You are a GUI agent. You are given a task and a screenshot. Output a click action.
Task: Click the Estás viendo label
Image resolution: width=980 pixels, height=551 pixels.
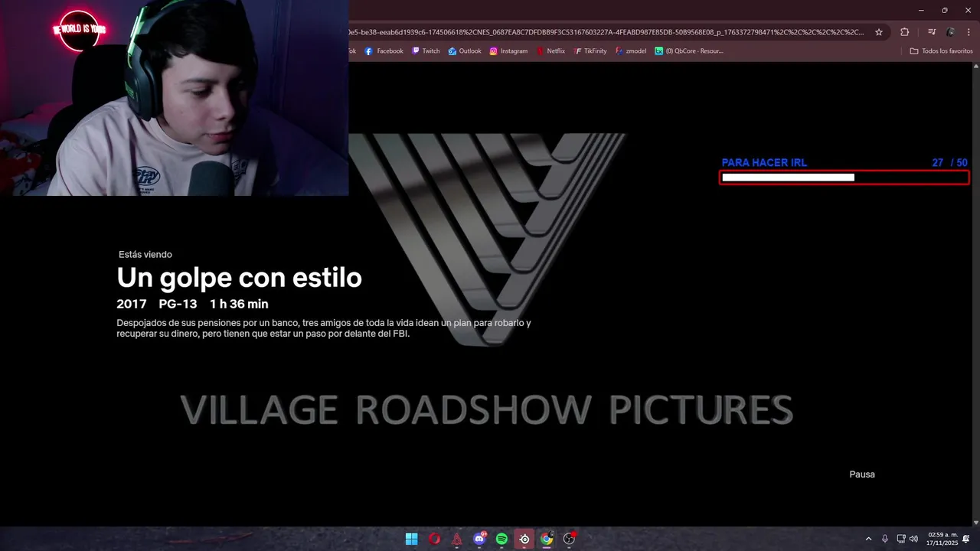click(145, 254)
